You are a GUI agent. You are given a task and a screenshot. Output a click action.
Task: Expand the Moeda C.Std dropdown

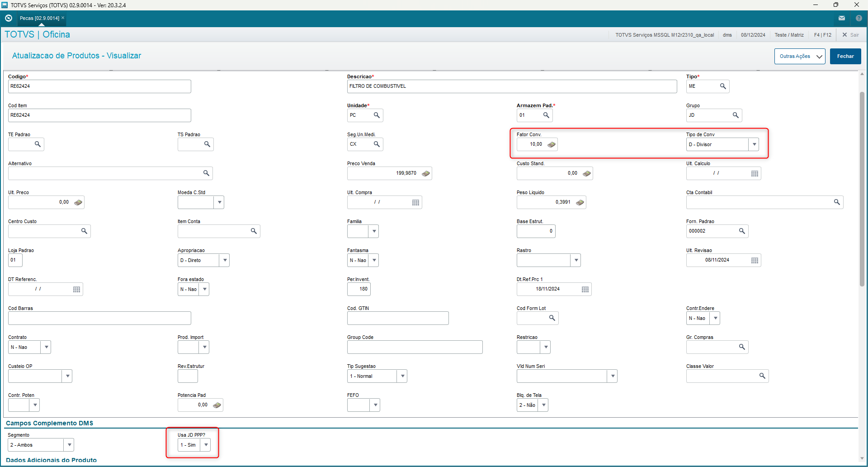coord(219,202)
